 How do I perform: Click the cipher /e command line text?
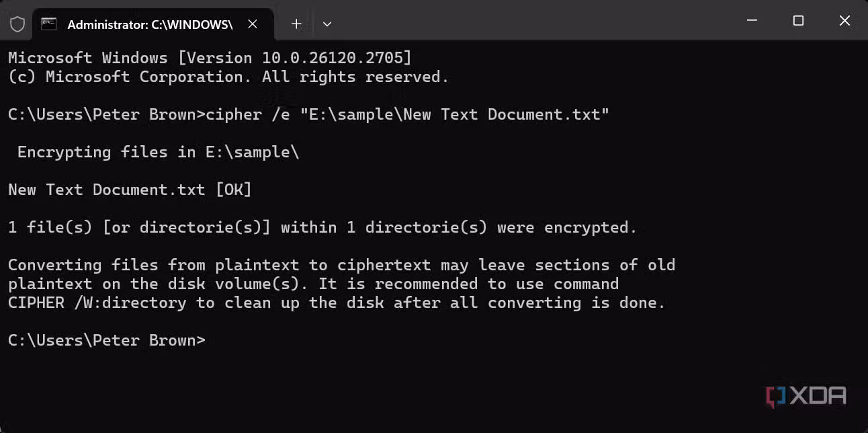308,114
